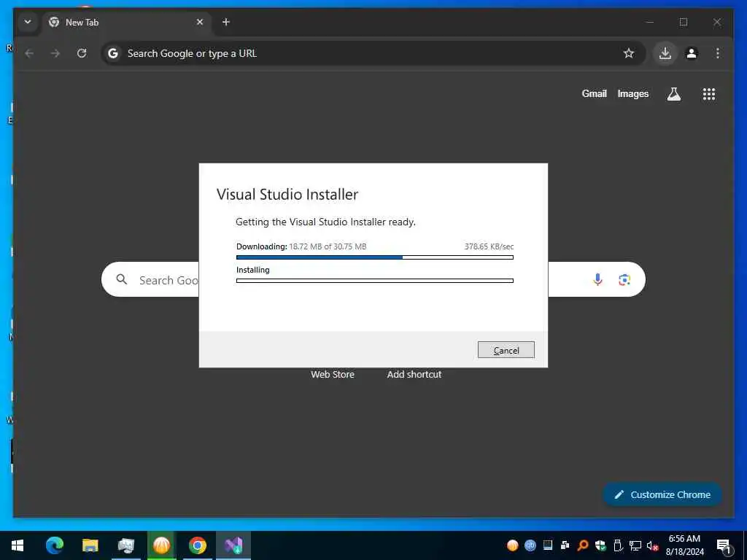Open Search Labs flask icon
The width and height of the screenshot is (747, 560).
point(673,94)
